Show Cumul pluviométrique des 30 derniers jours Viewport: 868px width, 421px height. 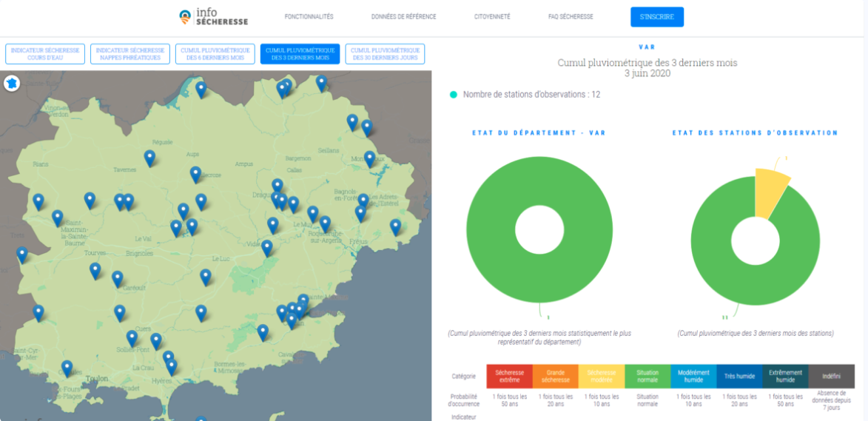coord(386,54)
